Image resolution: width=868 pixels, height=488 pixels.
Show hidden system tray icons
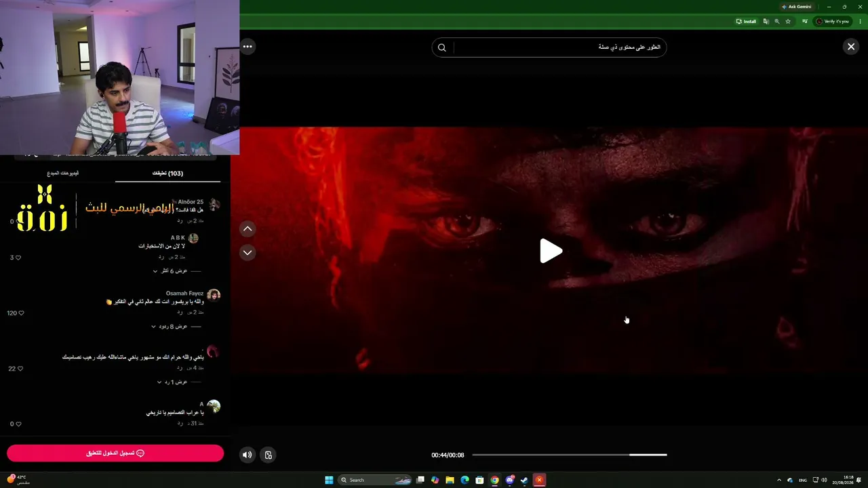click(x=779, y=480)
